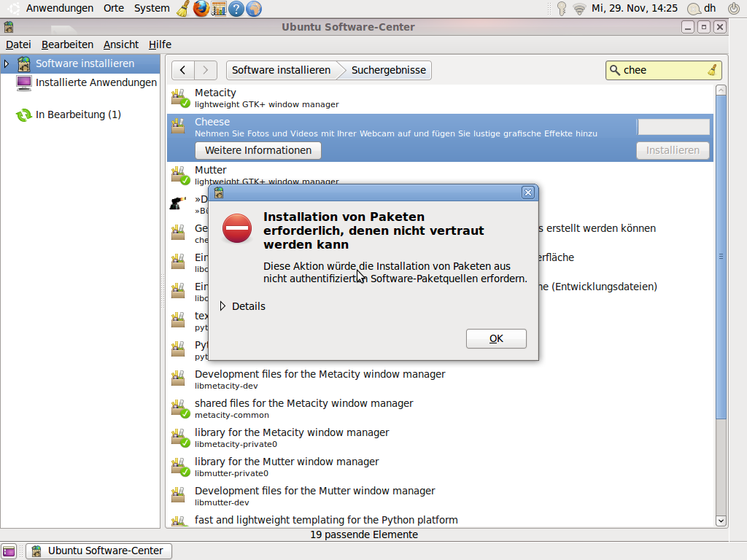This screenshot has height=560, width=747.
Task: Click the Cheese package icon
Action: tap(178, 126)
